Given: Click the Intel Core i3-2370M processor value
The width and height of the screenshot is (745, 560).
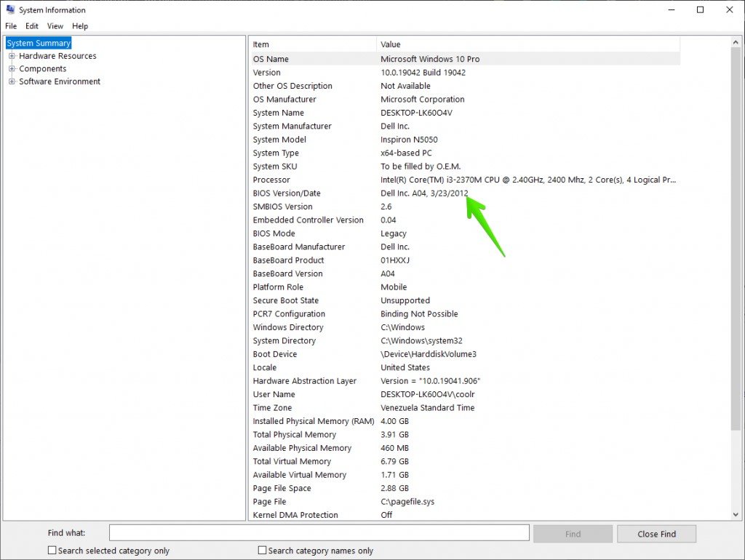Looking at the screenshot, I should [528, 180].
